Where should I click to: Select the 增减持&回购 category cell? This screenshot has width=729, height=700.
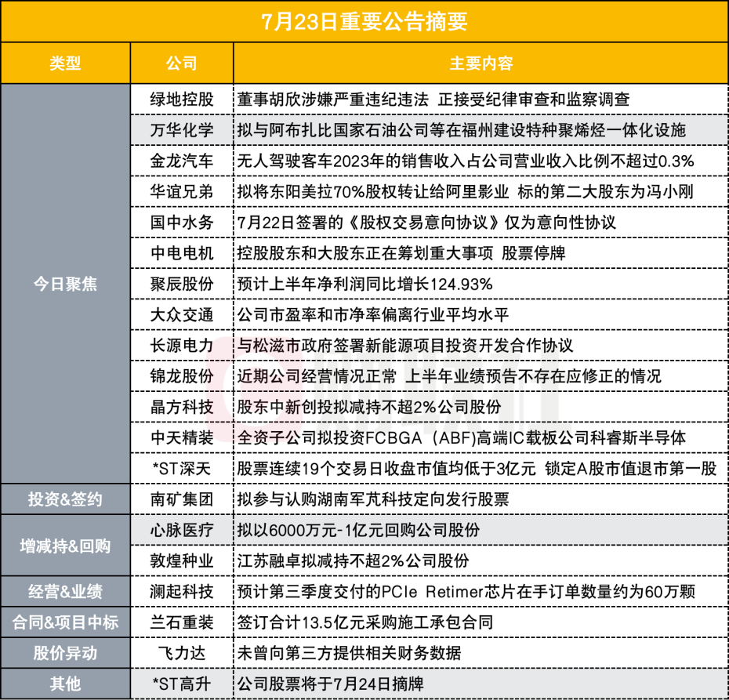(66, 546)
